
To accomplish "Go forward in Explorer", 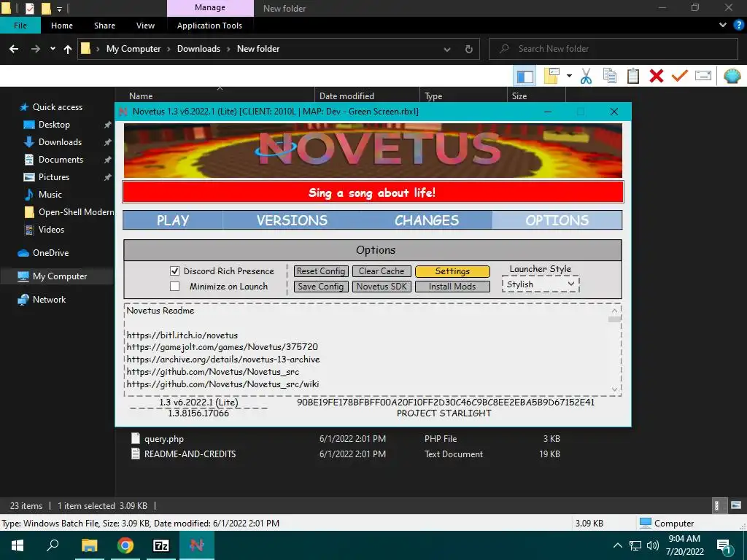I will (x=36, y=49).
